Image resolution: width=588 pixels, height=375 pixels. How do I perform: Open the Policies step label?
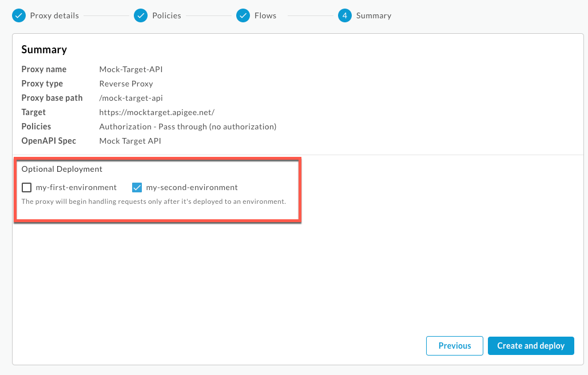click(x=166, y=15)
